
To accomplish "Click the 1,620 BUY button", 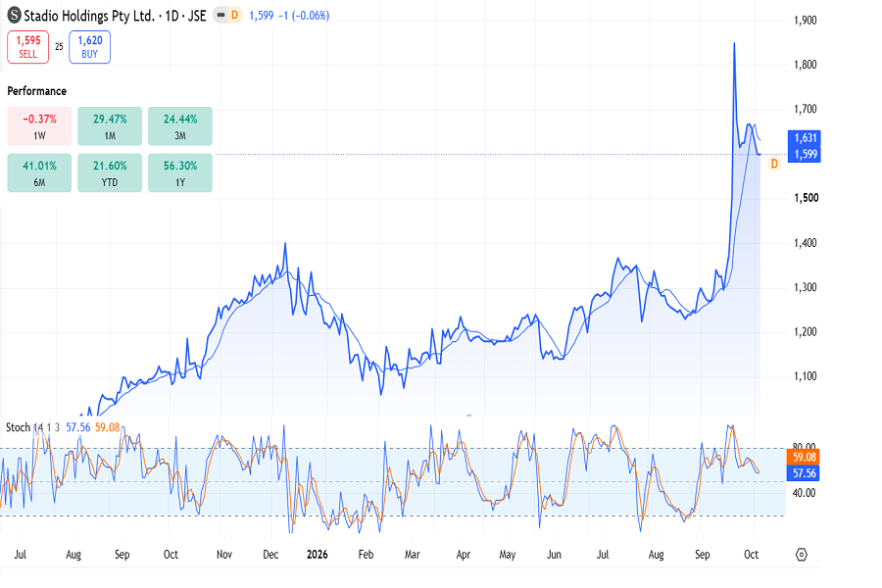I will tap(89, 47).
